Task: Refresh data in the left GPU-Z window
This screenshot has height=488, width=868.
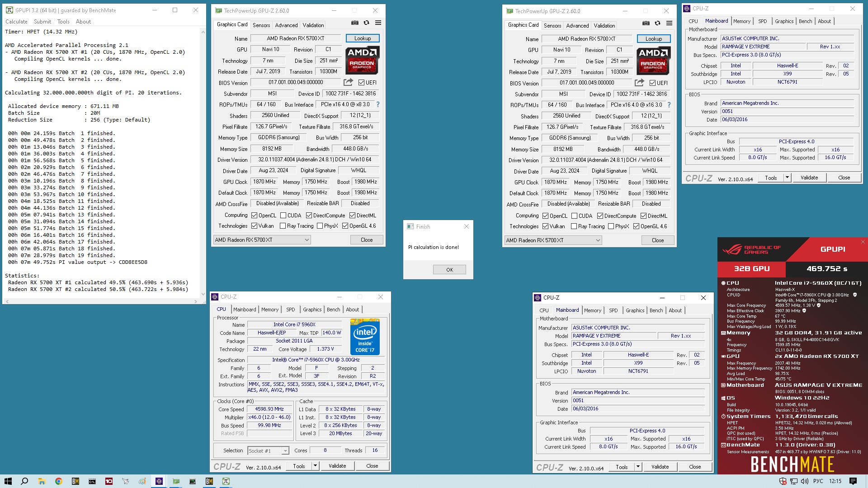Action: point(367,23)
